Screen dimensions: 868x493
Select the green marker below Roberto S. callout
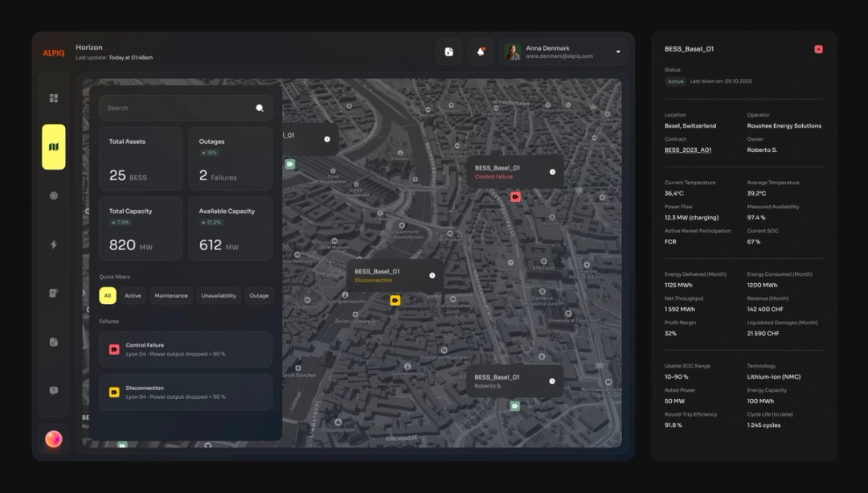point(515,406)
